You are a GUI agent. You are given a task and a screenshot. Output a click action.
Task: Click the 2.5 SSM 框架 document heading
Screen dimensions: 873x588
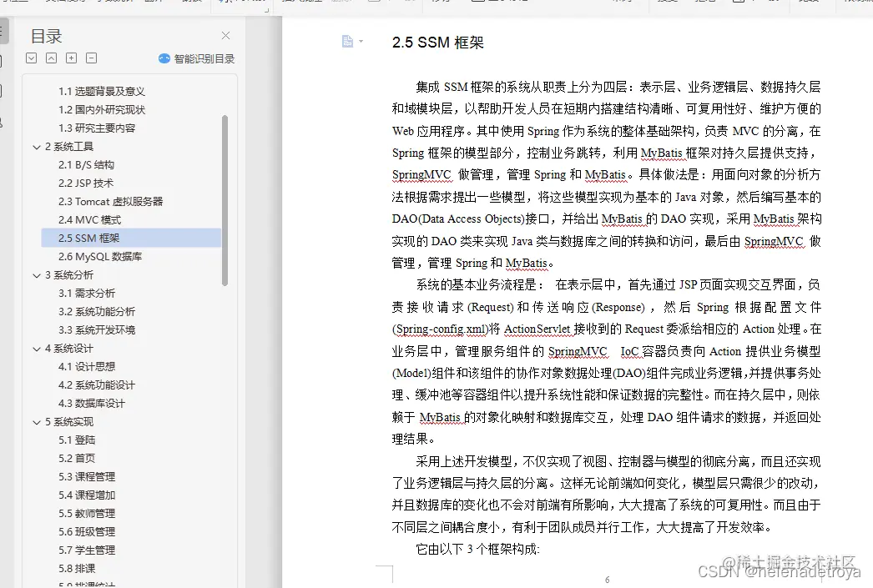(437, 43)
